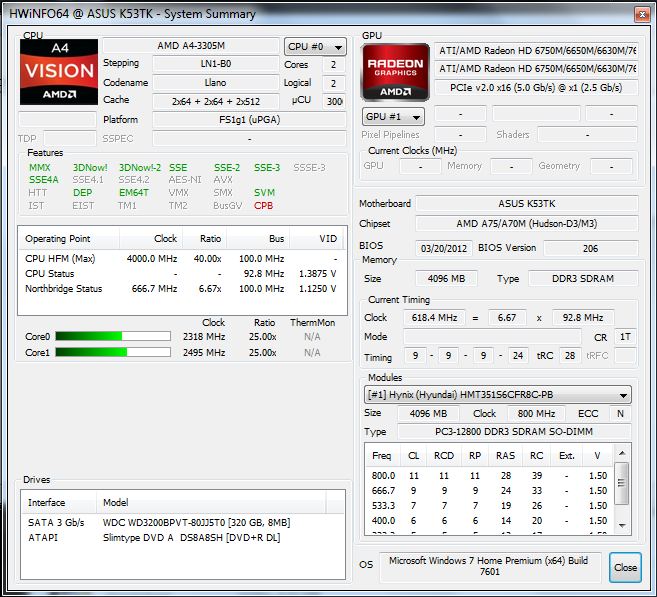The image size is (657, 597).
Task: Click the µCU value field
Action: [334, 101]
